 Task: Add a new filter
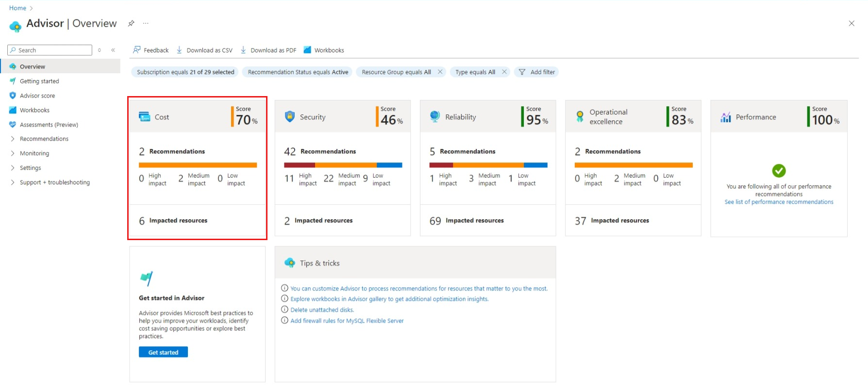click(x=536, y=72)
